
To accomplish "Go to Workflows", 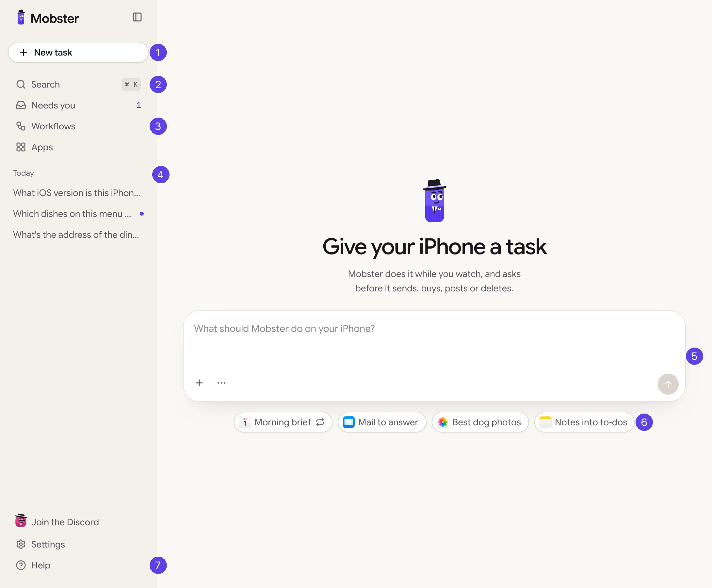I will tap(78, 126).
